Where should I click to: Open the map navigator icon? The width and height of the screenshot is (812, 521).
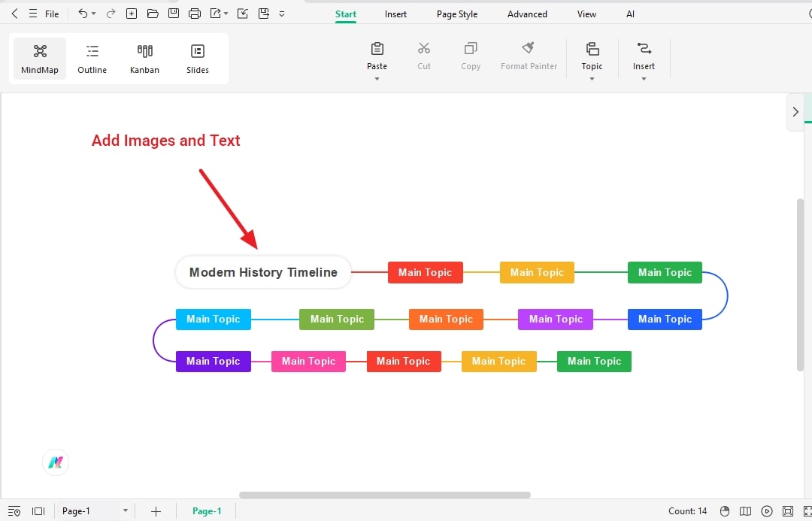tap(745, 511)
